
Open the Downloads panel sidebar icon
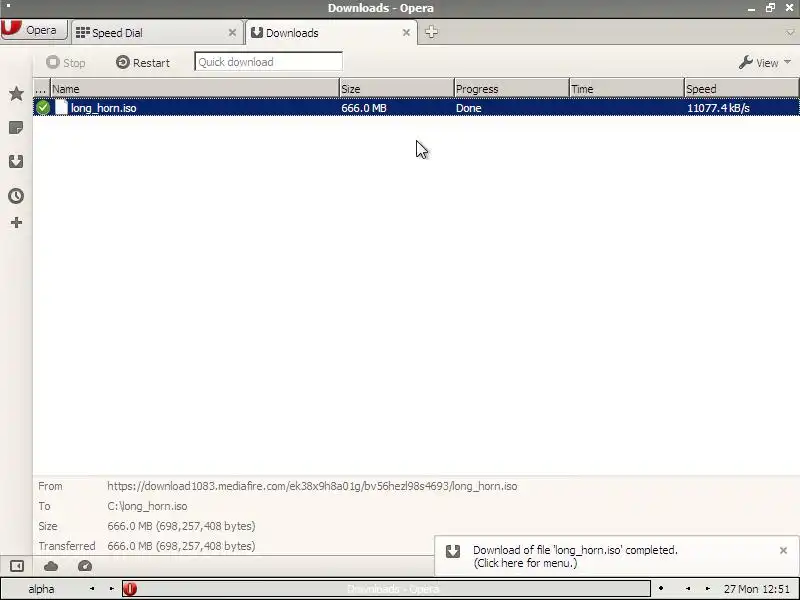16,162
